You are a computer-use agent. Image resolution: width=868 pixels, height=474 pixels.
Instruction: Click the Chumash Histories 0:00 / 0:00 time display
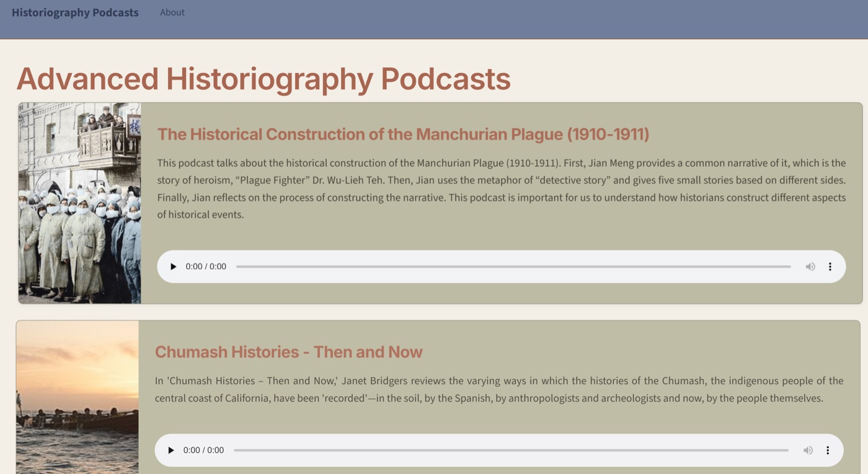(203, 450)
